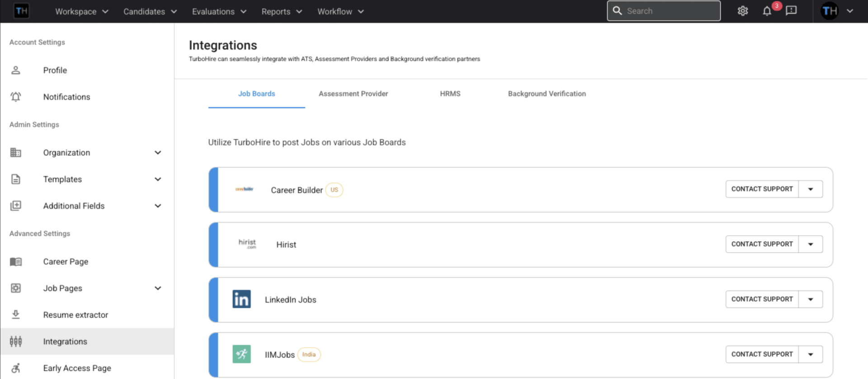
Task: Expand the Organization settings section
Action: point(158,153)
